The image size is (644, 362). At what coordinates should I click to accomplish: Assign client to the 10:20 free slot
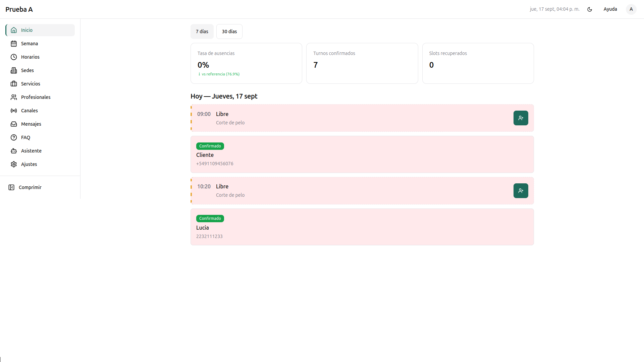click(521, 191)
